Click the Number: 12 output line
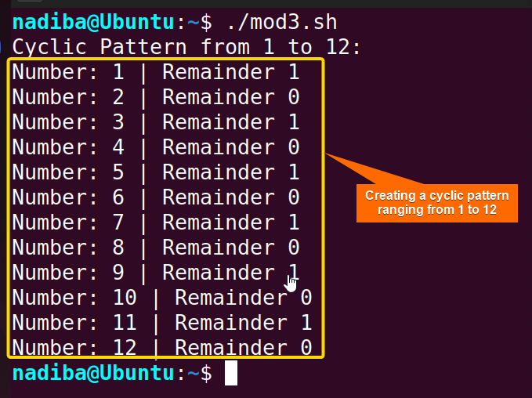 [162, 347]
